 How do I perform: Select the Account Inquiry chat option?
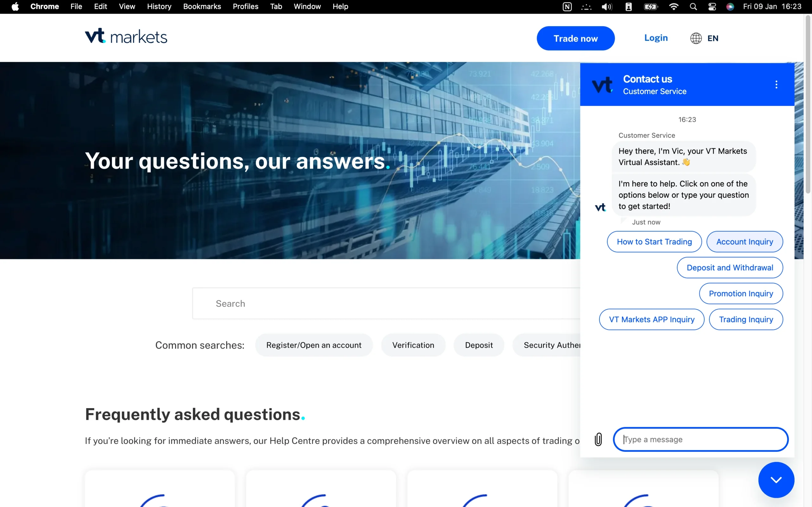point(744,242)
